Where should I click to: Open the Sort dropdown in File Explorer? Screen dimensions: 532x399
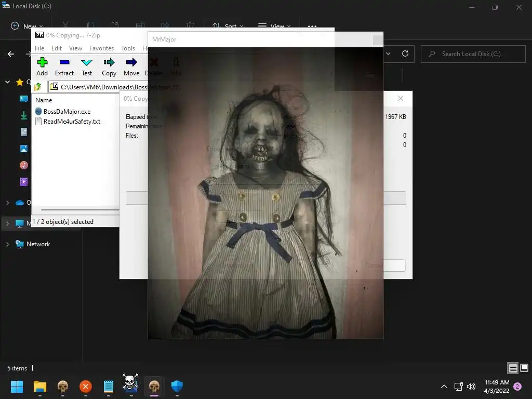point(228,26)
